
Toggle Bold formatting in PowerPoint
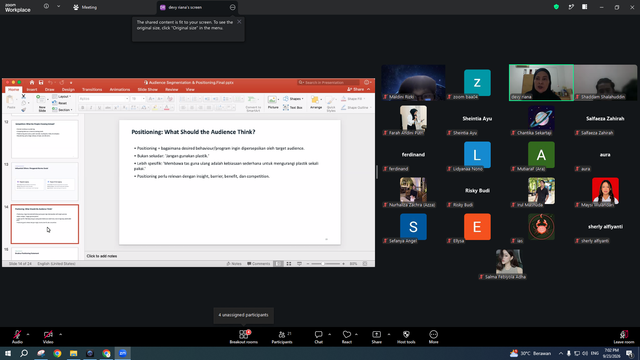point(82,108)
